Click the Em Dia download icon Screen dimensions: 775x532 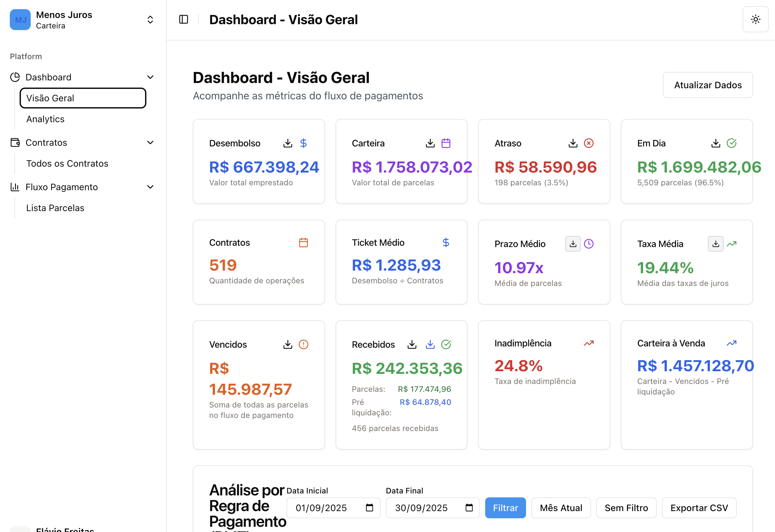[x=715, y=143]
